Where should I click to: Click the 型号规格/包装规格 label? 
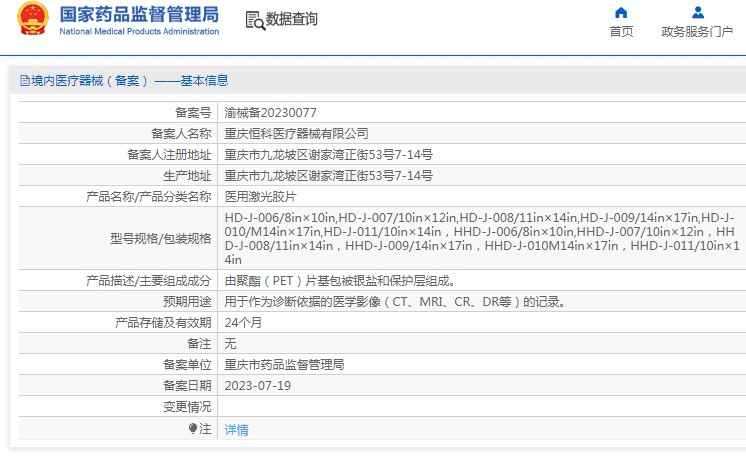[160, 238]
